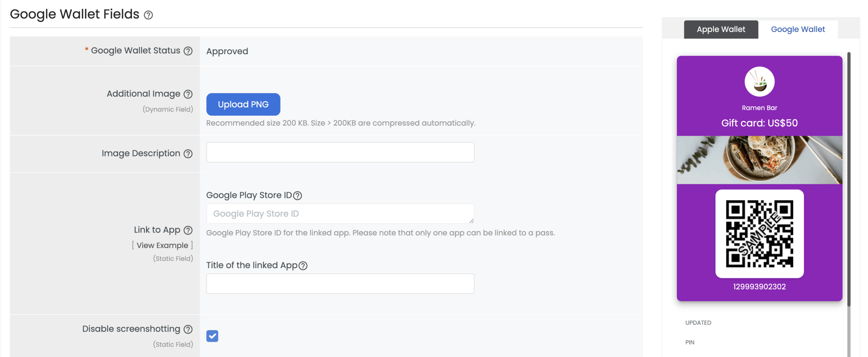Select the Ramen Bar logo on the pass
Viewport: 868px width, 357px height.
click(x=759, y=81)
